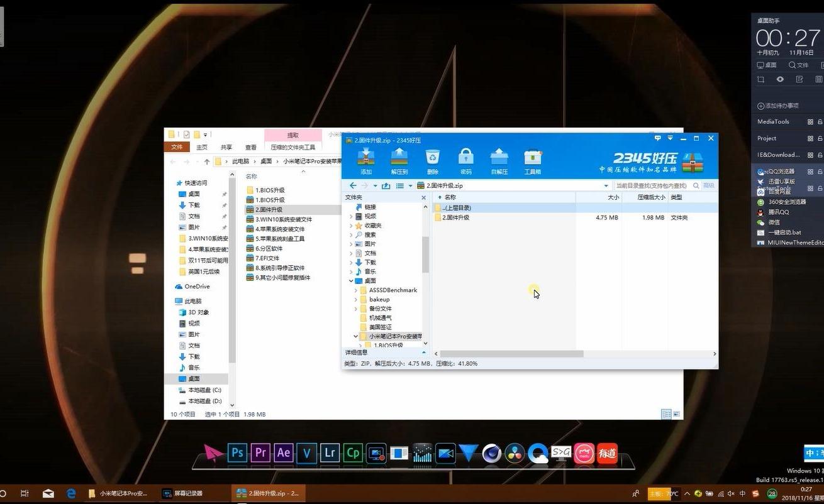Screen dimensions: 824x504
Task: Collapse 小米笔记本Pro安装 tree node
Action: [x=356, y=336]
